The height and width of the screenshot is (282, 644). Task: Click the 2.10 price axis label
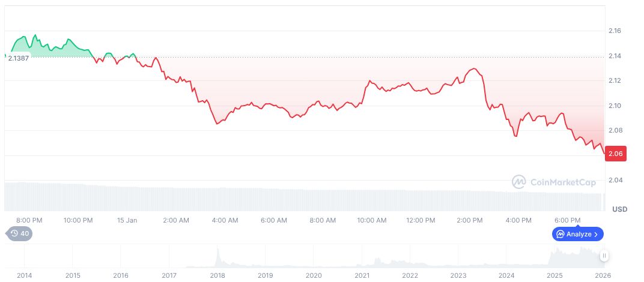click(x=614, y=106)
